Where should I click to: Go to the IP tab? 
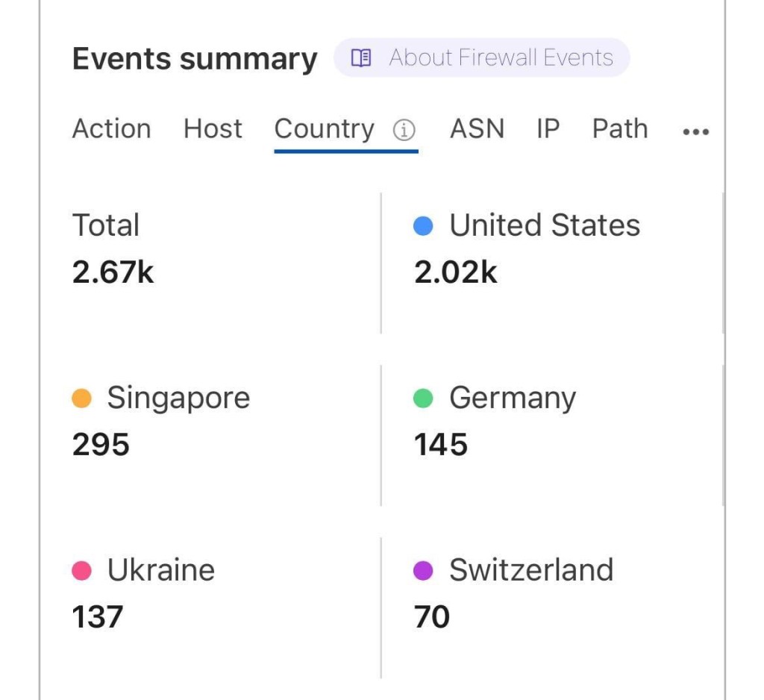click(548, 129)
